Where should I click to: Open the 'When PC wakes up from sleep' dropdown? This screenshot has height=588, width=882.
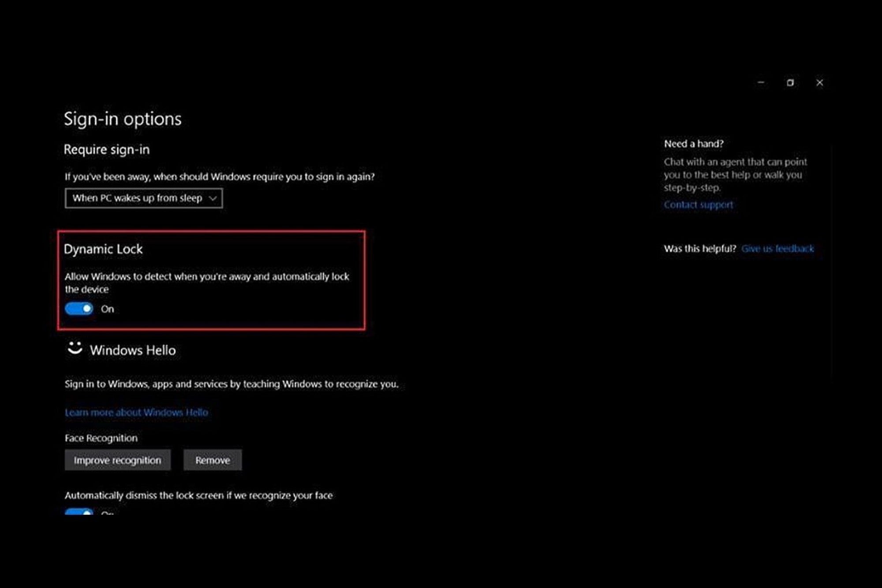point(143,198)
